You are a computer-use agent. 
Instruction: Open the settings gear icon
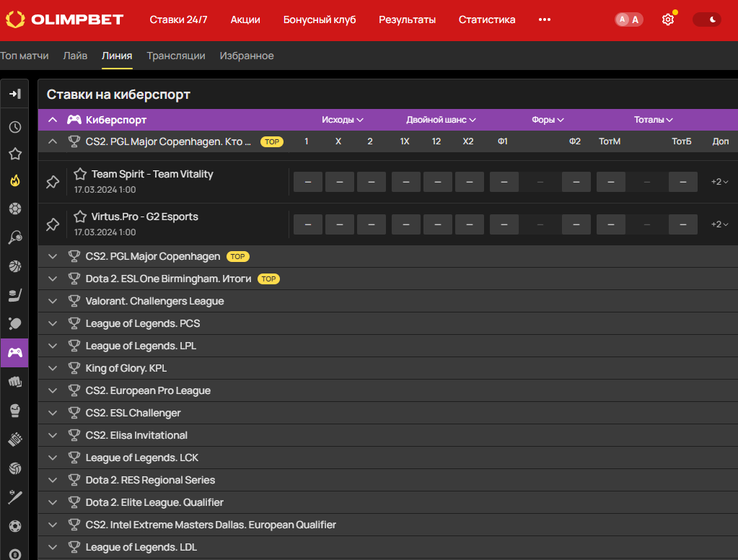(x=668, y=19)
